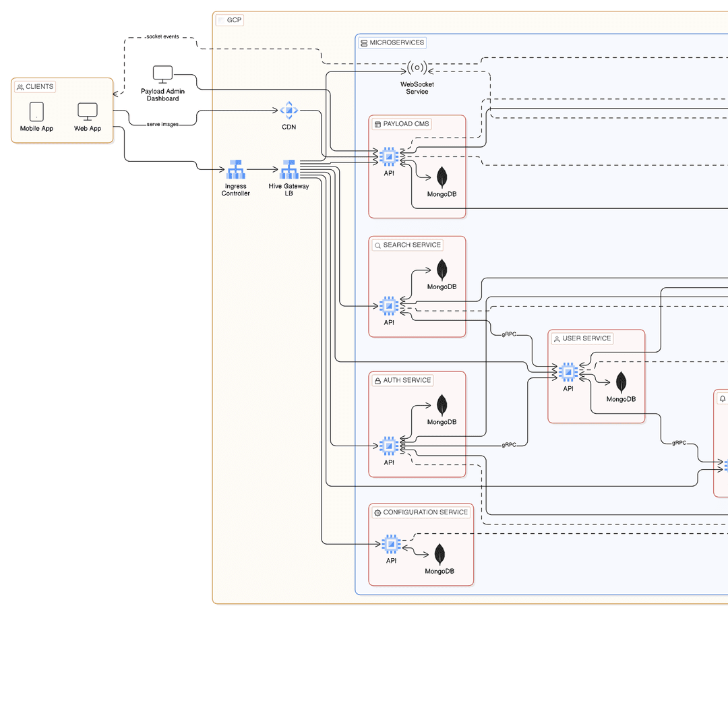Image resolution: width=728 pixels, height=728 pixels.
Task: Click the Configuration Service API icon
Action: pyautogui.click(x=391, y=545)
